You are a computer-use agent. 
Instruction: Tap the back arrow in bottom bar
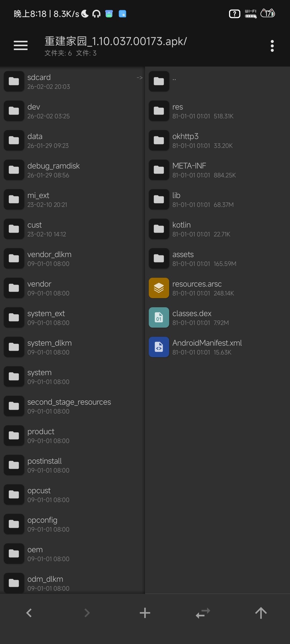(29, 613)
